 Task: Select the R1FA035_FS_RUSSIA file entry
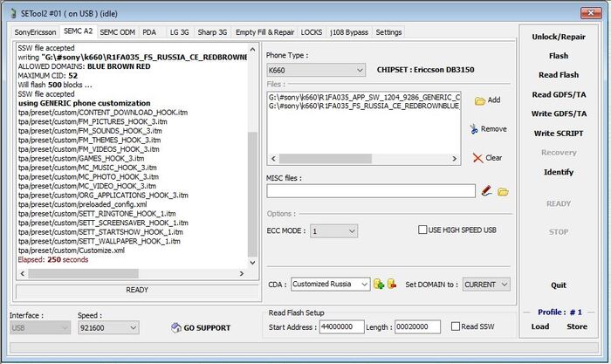pyautogui.click(x=364, y=106)
